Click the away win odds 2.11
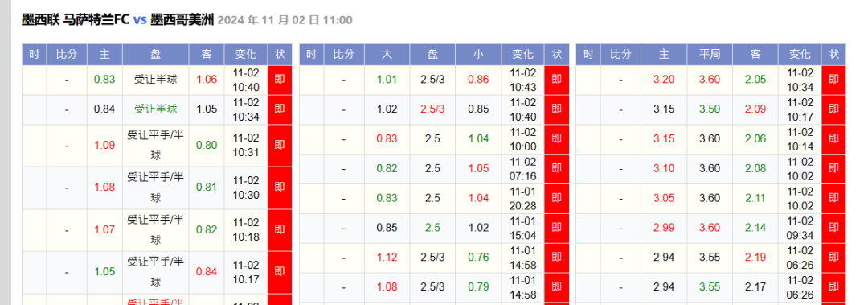The height and width of the screenshot is (305, 868). [755, 198]
